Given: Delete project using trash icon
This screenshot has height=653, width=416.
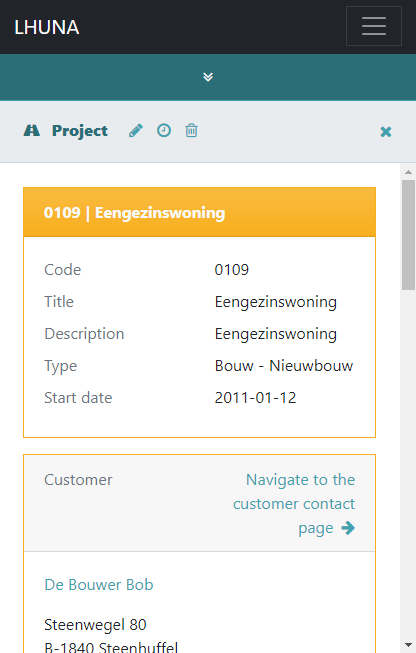Looking at the screenshot, I should (x=191, y=130).
